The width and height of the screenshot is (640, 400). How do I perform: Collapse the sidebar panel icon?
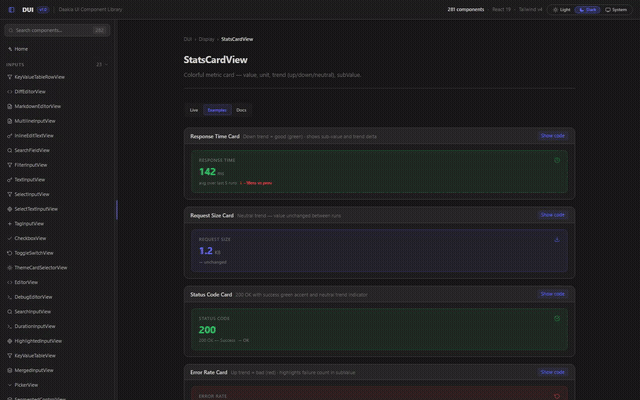[x=11, y=9]
